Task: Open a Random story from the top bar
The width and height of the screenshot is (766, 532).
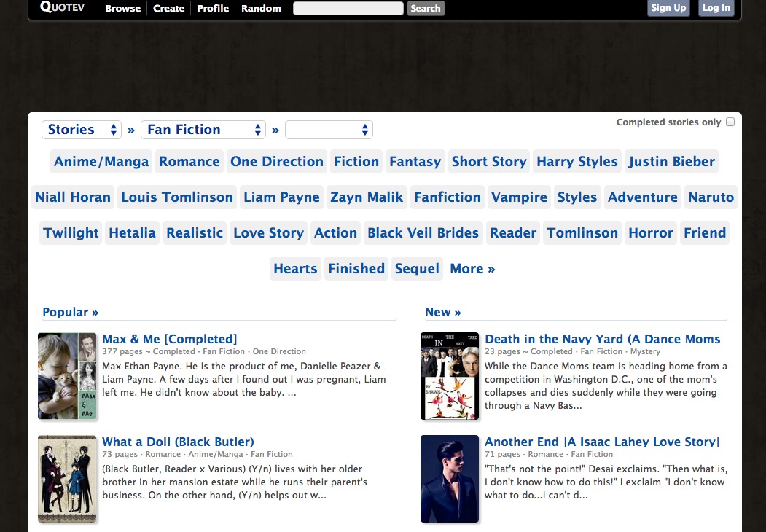Action: pyautogui.click(x=261, y=8)
